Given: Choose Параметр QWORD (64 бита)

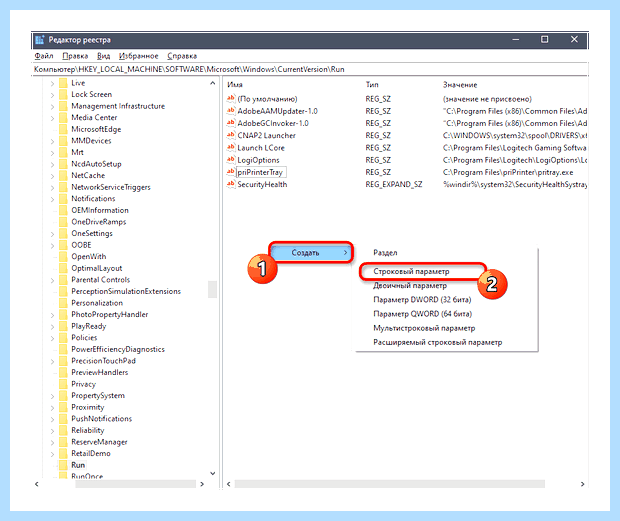Looking at the screenshot, I should point(422,314).
